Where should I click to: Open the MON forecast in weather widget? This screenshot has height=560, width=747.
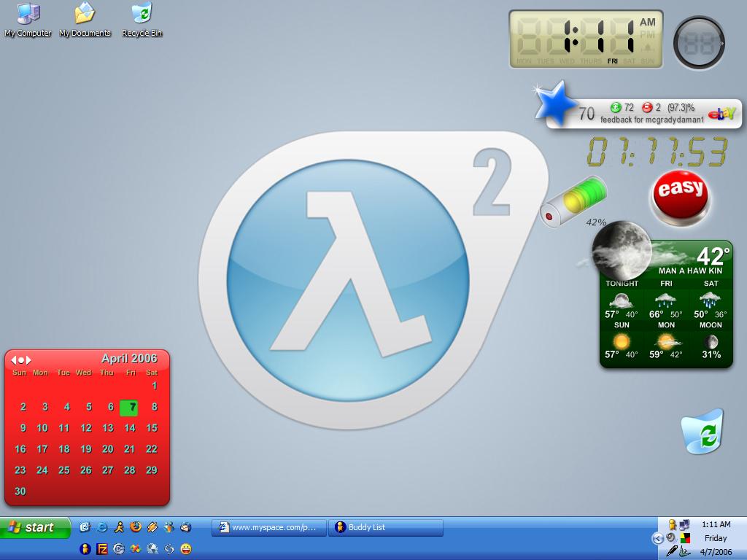[666, 340]
